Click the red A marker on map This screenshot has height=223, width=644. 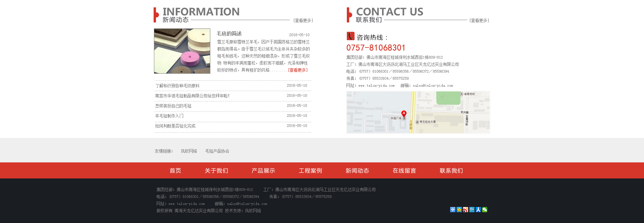point(404,114)
